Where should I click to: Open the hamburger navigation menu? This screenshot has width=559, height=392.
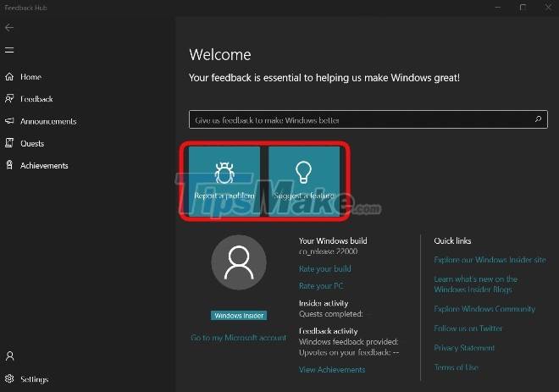click(9, 50)
